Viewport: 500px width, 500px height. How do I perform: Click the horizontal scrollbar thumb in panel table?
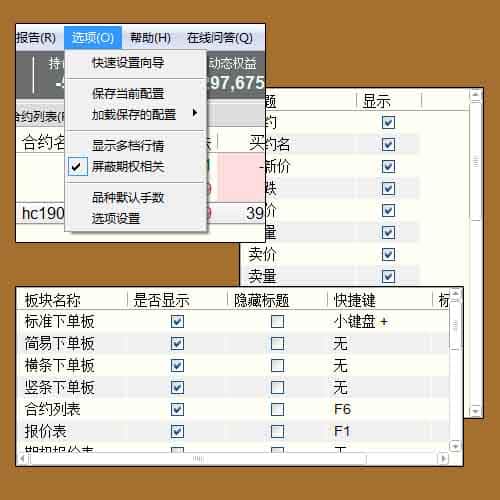click(x=198, y=459)
